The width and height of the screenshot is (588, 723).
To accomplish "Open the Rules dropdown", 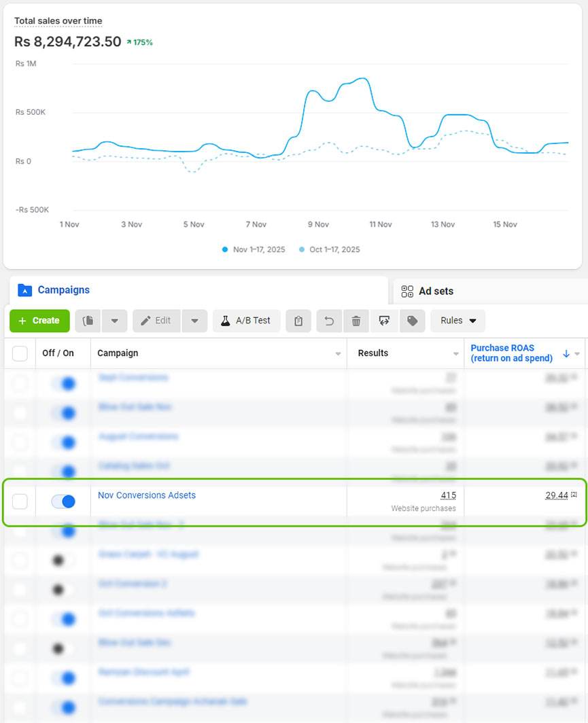I will [x=457, y=321].
